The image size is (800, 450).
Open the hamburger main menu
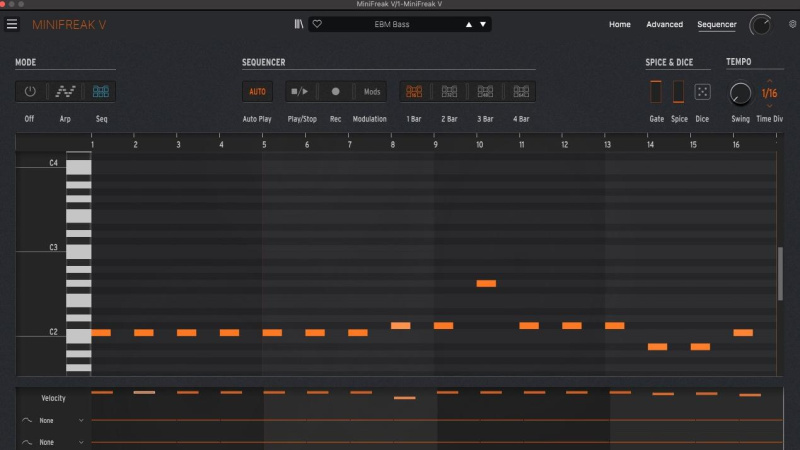[12, 24]
